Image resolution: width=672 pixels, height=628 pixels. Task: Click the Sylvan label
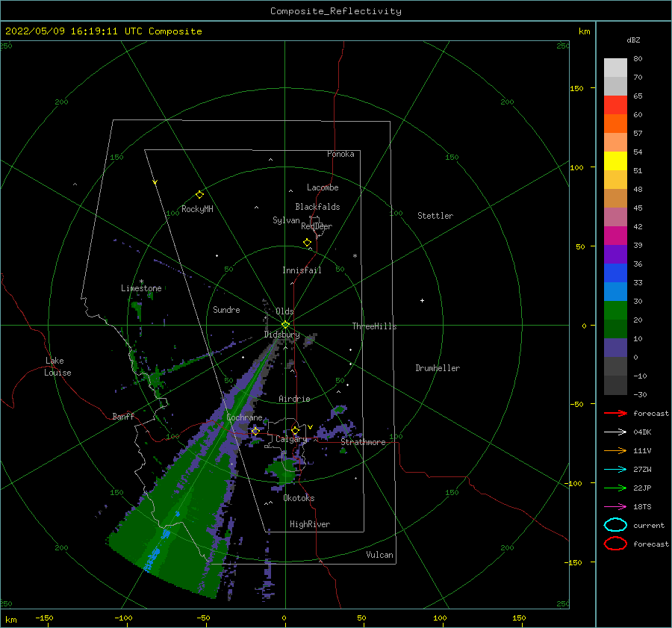pyautogui.click(x=286, y=220)
